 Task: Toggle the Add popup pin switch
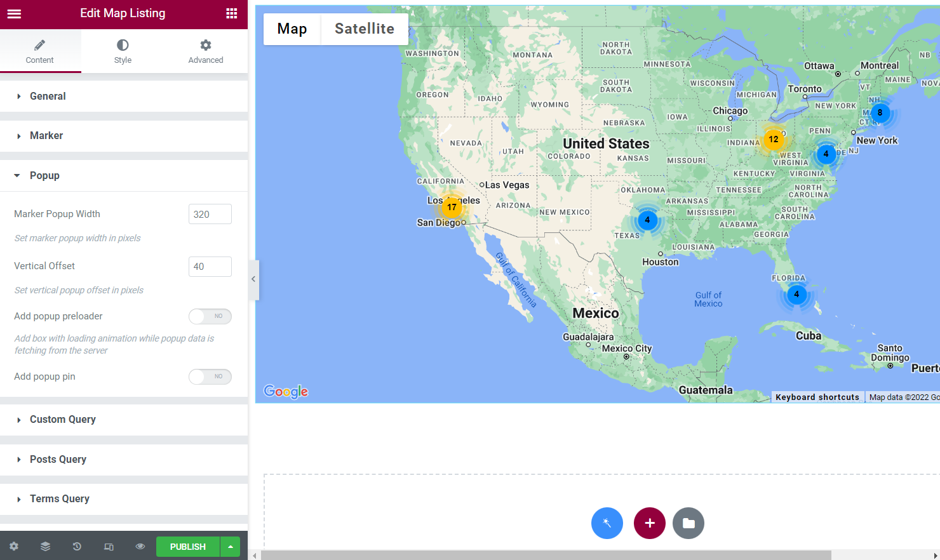tap(210, 377)
